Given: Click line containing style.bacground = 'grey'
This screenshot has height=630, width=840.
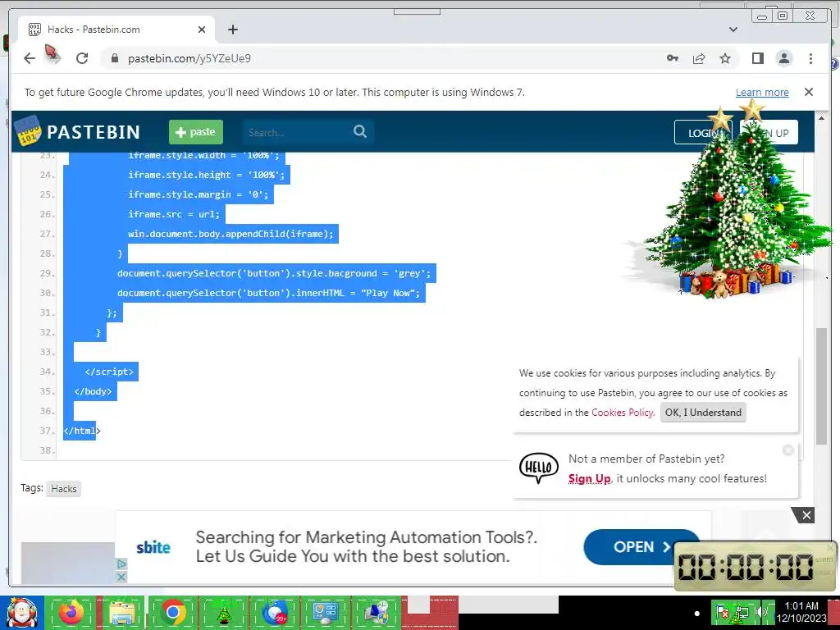Looking at the screenshot, I should [x=274, y=273].
